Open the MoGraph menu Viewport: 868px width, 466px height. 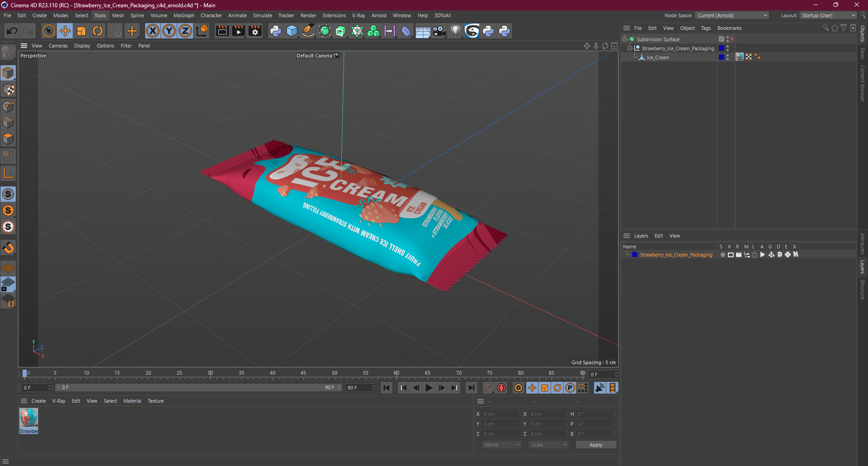click(x=184, y=15)
